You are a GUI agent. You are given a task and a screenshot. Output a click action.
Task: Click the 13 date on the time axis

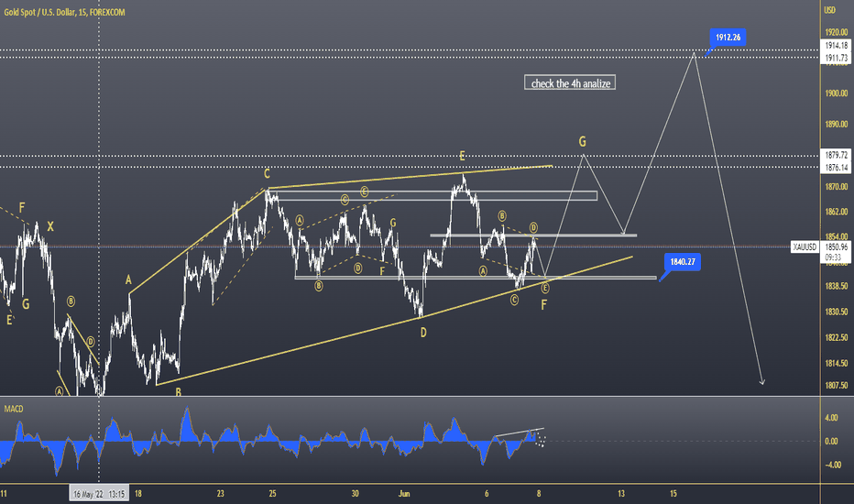tap(621, 494)
